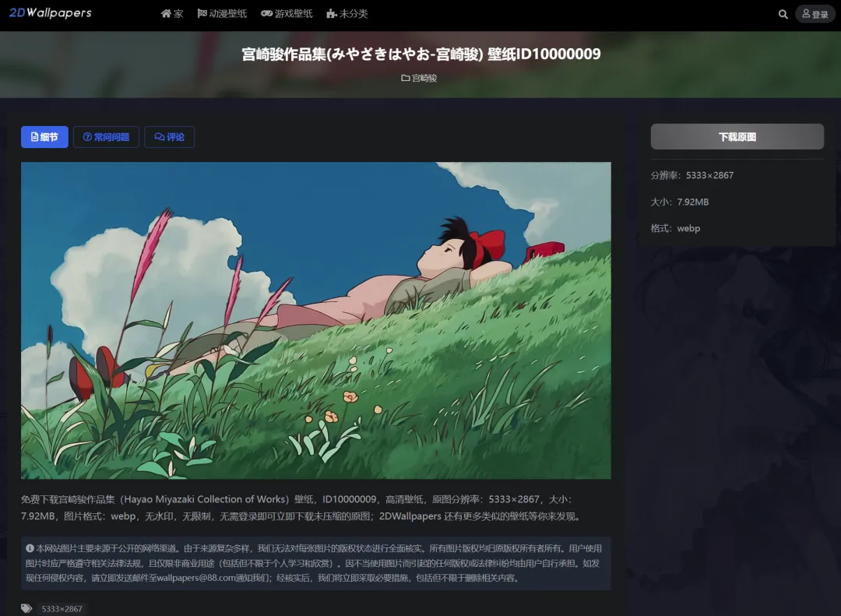Click the 5333×2867 tag label
The width and height of the screenshot is (841, 616).
coord(62,609)
